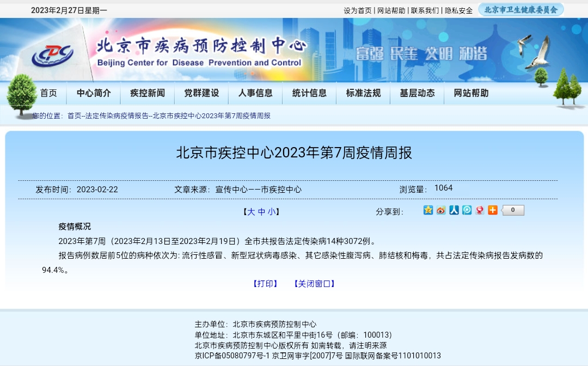Share the article to Renren
This screenshot has height=366, width=588.
454,210
